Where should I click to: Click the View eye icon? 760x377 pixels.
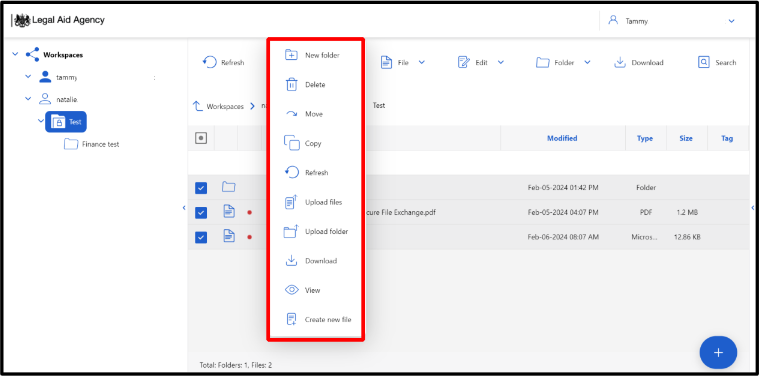pos(291,290)
